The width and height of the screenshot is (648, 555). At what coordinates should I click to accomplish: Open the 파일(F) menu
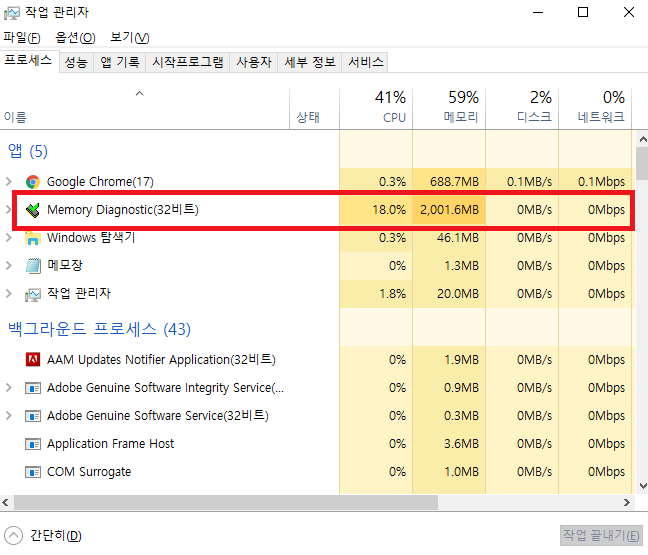(22, 38)
